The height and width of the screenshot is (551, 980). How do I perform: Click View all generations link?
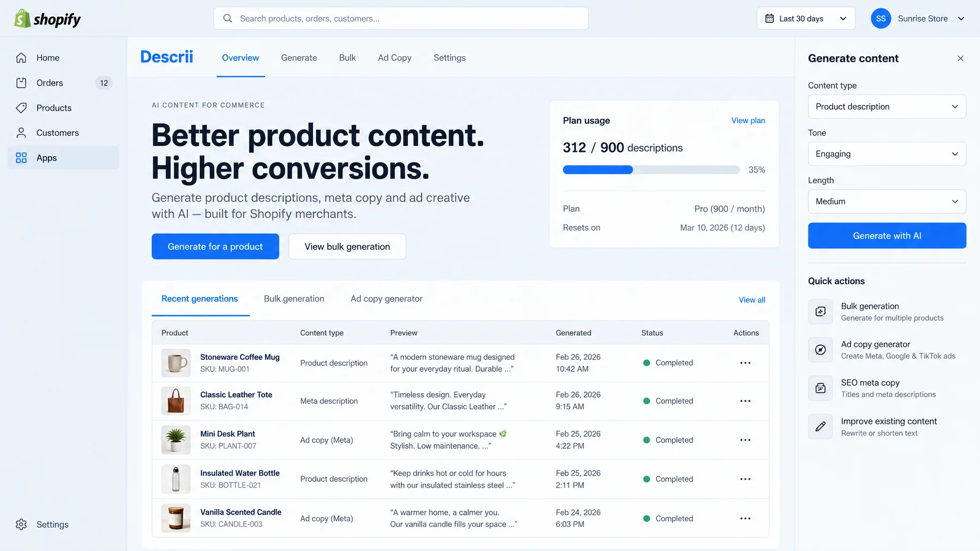(752, 300)
